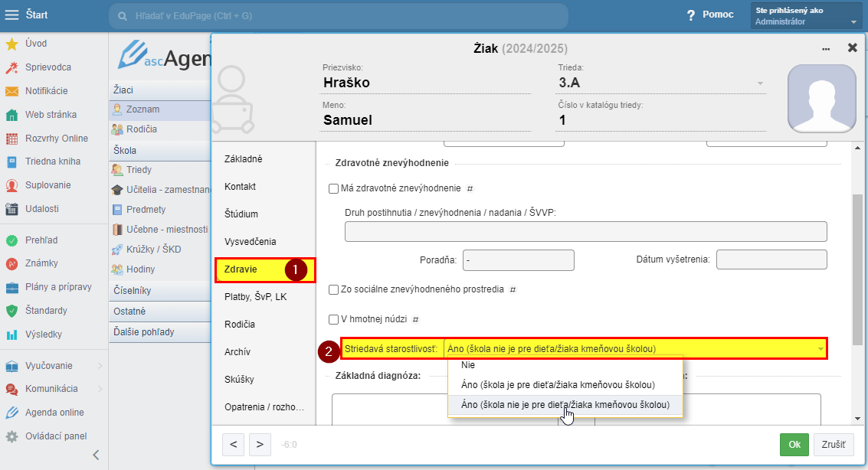The image size is (868, 470).
Task: Click Zoznam student icon in Žiaci section
Action: [116, 109]
